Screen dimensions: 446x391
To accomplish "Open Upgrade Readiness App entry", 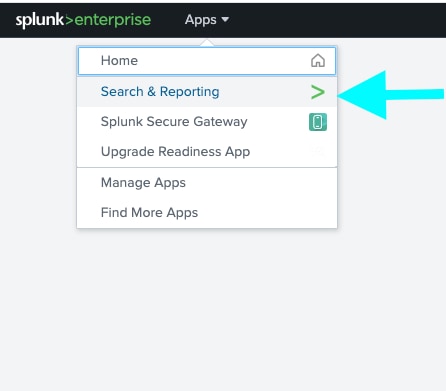I will coord(207,152).
